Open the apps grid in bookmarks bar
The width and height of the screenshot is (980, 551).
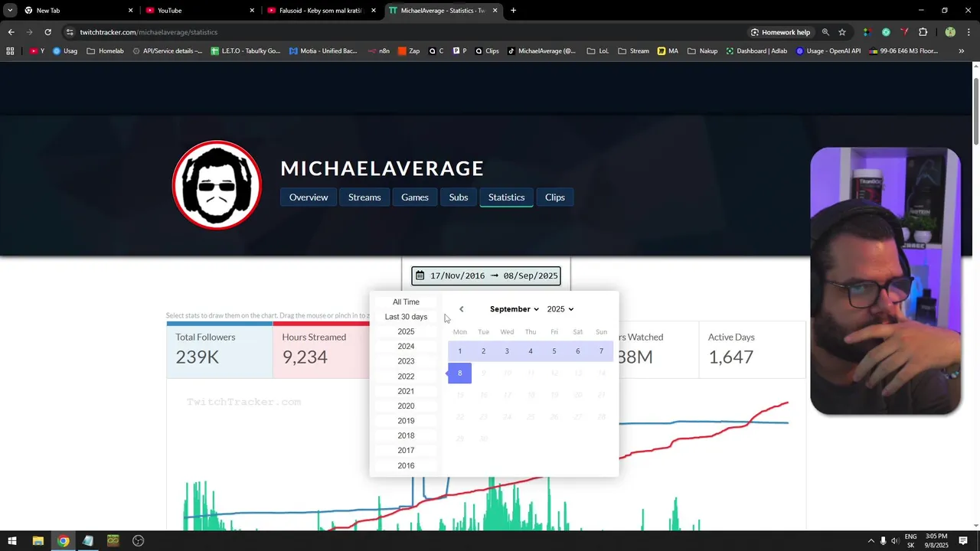[10, 51]
